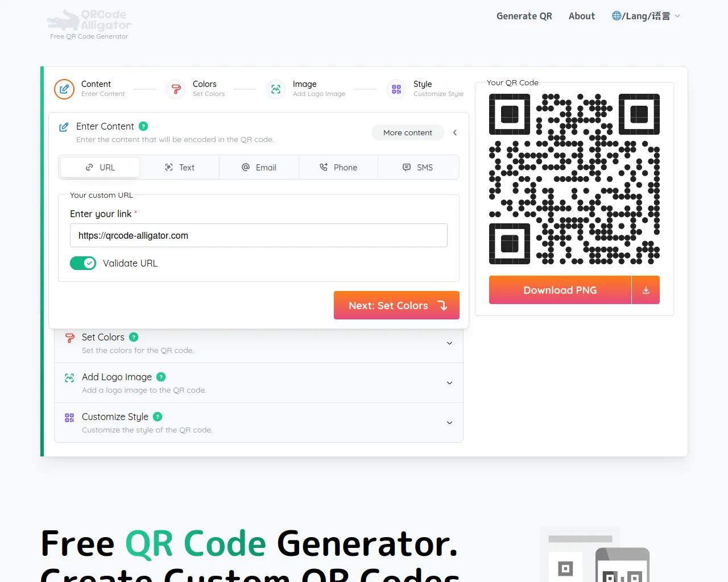The image size is (728, 582).
Task: Select the Email content tab
Action: 259,167
